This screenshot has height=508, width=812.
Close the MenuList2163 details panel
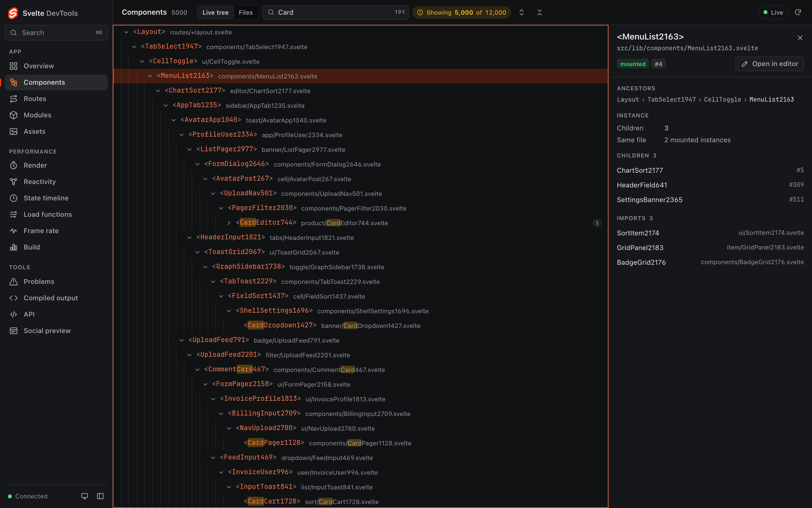(800, 38)
